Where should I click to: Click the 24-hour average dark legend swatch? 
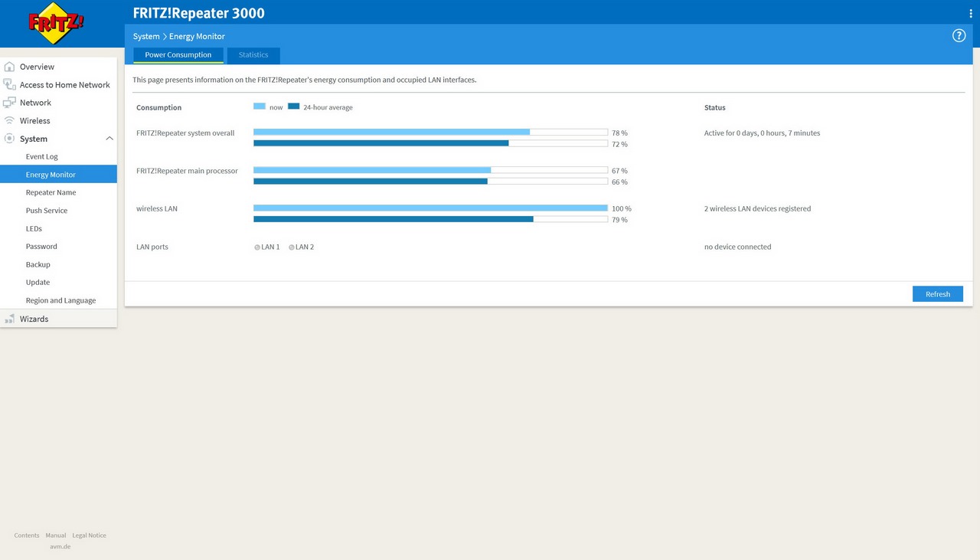(x=294, y=107)
